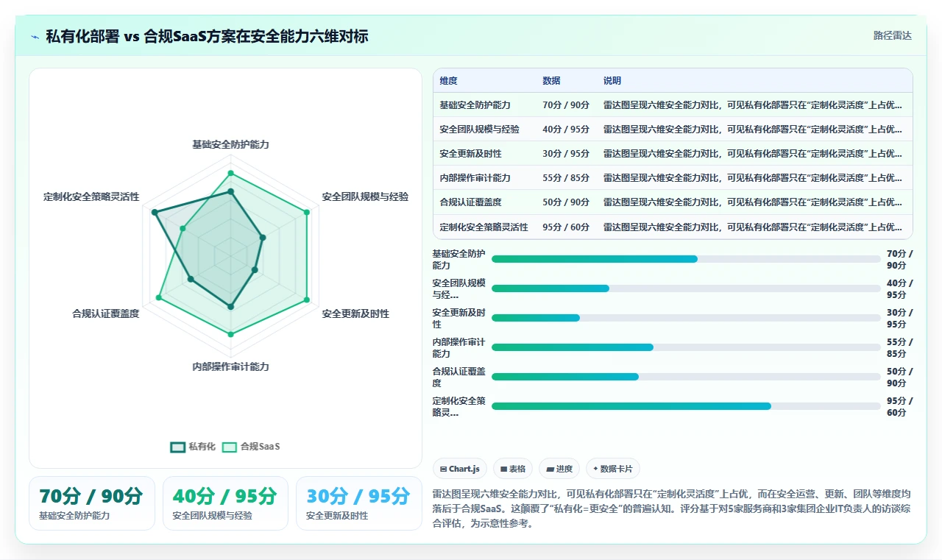Screen dimensions: 942x560
Task: Click radar axis label 内部操作审计能力
Action: [230, 366]
